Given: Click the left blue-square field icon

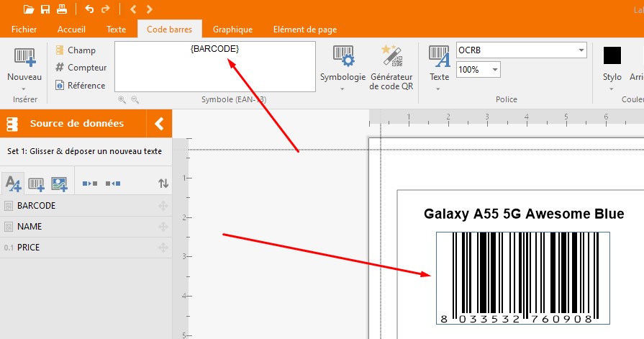Looking at the screenshot, I should (90, 184).
